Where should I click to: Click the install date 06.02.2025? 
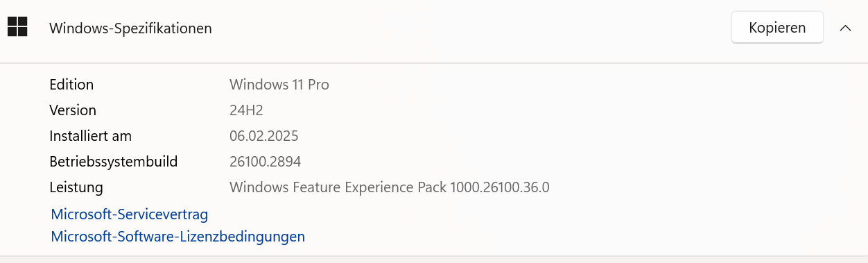(x=264, y=136)
